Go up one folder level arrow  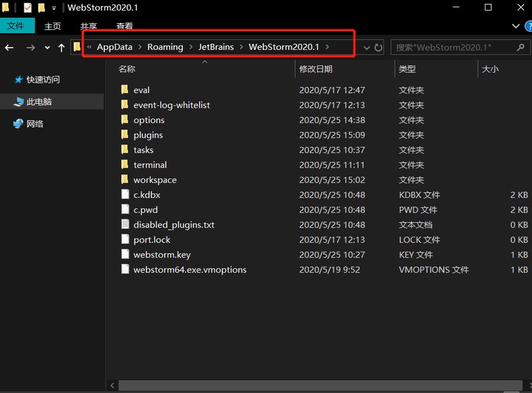click(x=61, y=47)
